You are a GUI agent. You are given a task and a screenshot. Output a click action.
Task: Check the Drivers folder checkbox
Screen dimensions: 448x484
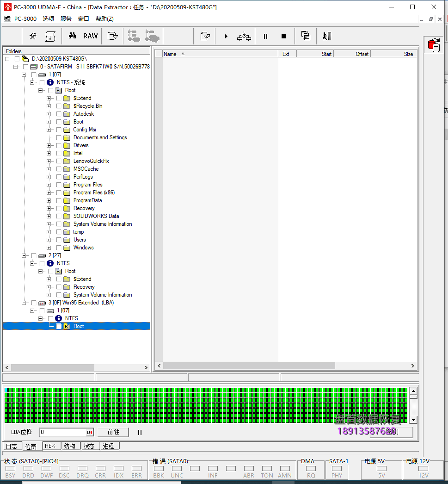[x=59, y=145]
